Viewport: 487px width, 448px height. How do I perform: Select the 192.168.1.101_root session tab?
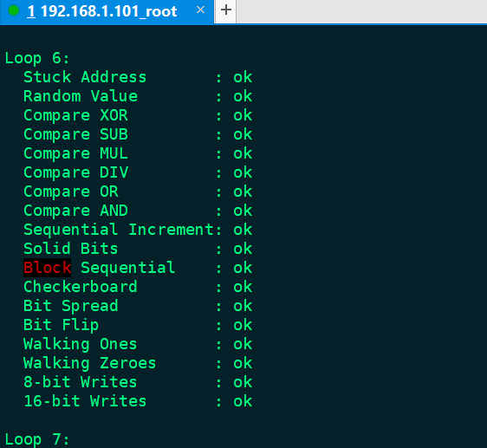click(107, 11)
